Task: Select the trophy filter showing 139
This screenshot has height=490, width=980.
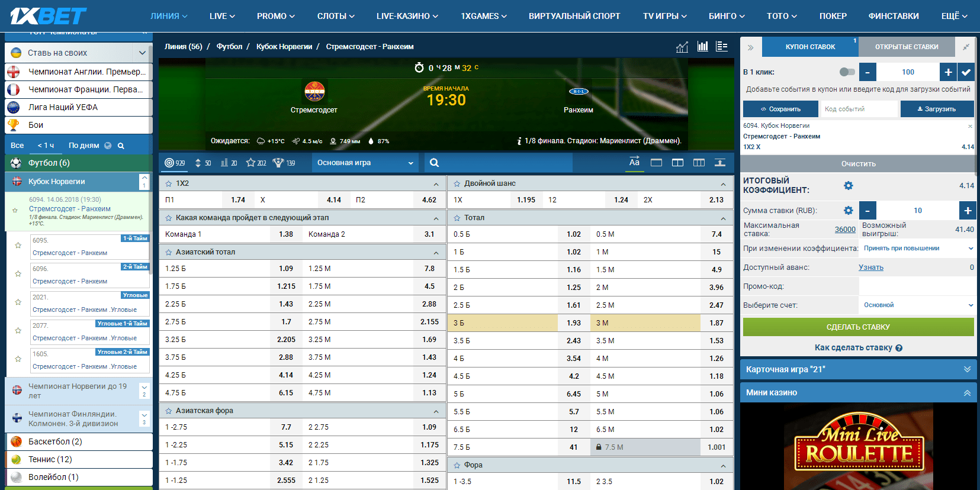Action: click(x=284, y=163)
